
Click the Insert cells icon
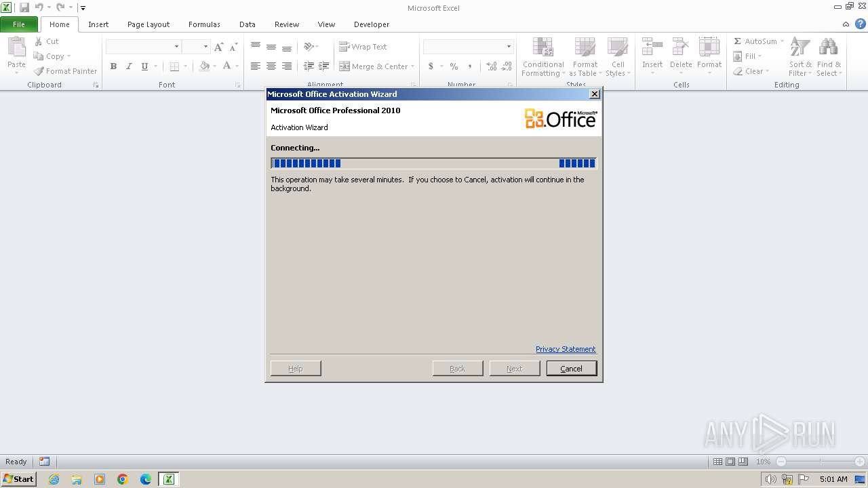point(652,47)
